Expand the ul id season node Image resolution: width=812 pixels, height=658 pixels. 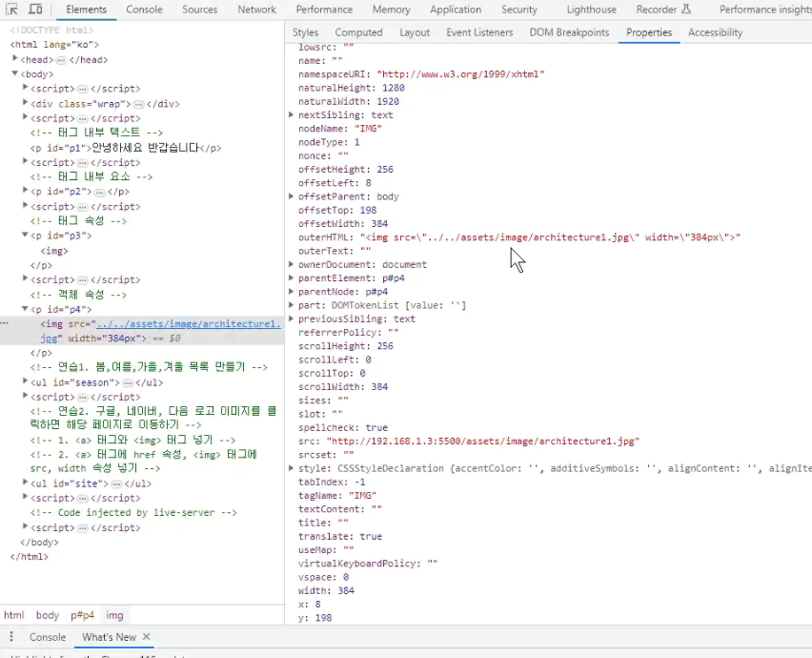point(26,381)
